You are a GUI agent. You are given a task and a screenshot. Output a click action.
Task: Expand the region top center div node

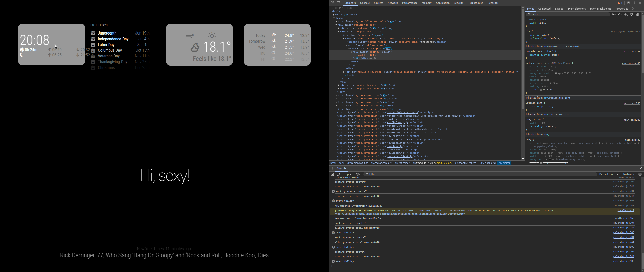(x=339, y=85)
